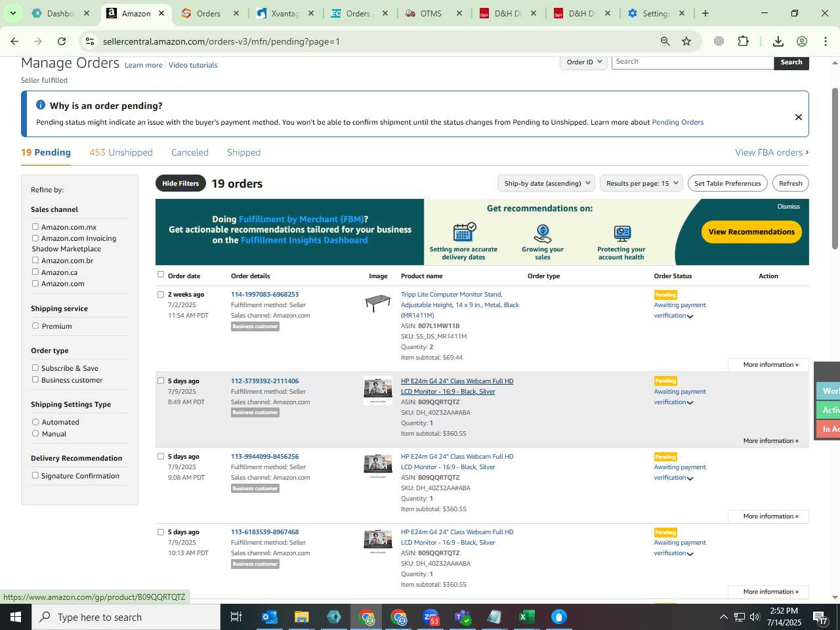Check the Subscribe & Save order type
840x630 pixels.
35,368
